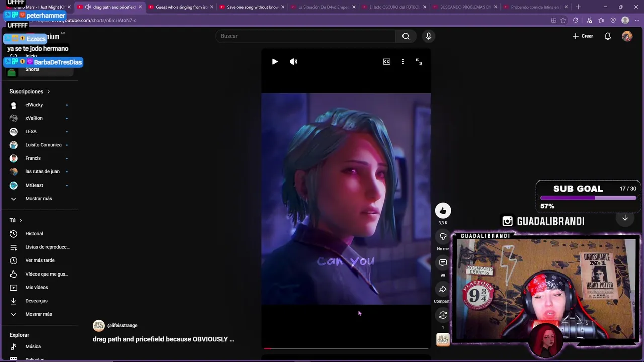Expand Tú section with Mostrar más
Screen dimensions: 644x362
[39, 314]
